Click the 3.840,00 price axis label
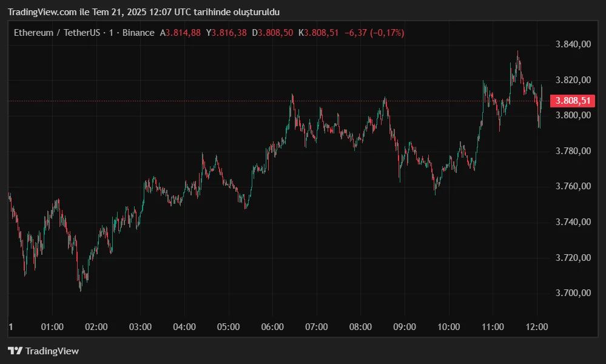 [573, 44]
